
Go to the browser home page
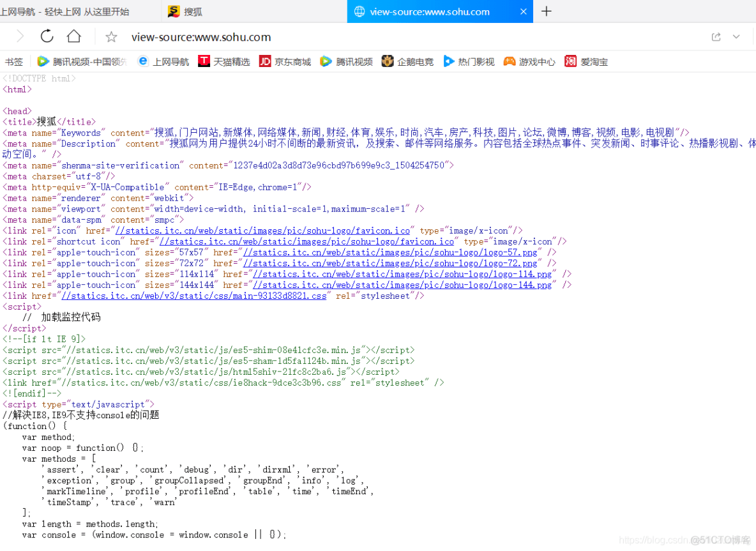tap(74, 36)
